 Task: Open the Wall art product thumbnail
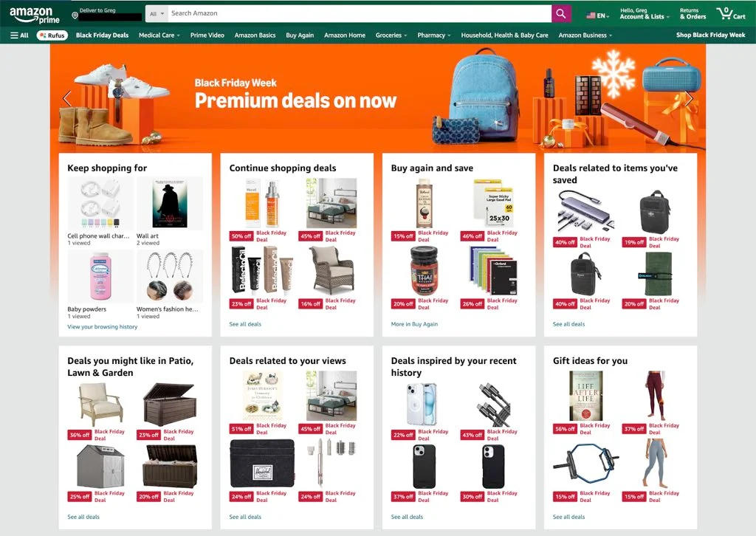click(170, 204)
